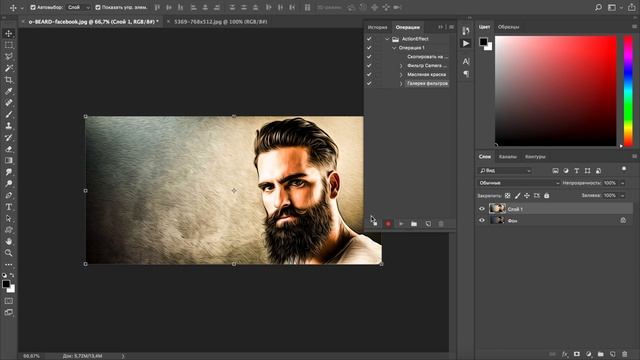
Task: Expand the Масляная краска step
Action: [x=401, y=75]
